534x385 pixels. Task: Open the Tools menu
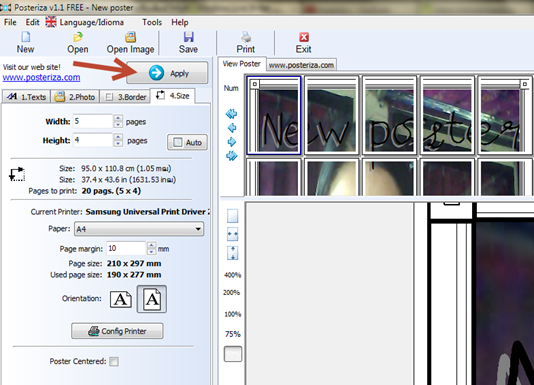click(x=152, y=22)
